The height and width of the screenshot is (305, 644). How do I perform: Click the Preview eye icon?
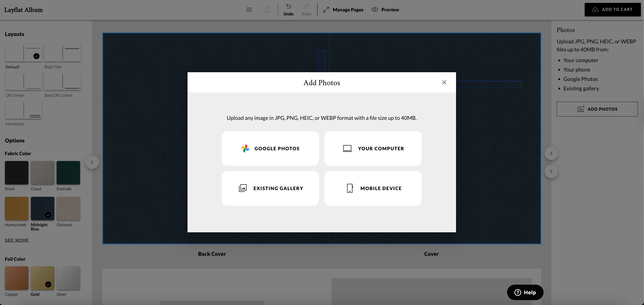(375, 9)
